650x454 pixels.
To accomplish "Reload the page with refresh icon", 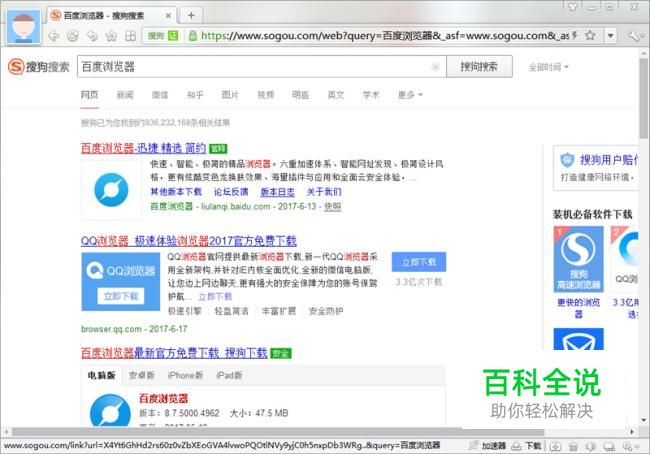I will 73,36.
